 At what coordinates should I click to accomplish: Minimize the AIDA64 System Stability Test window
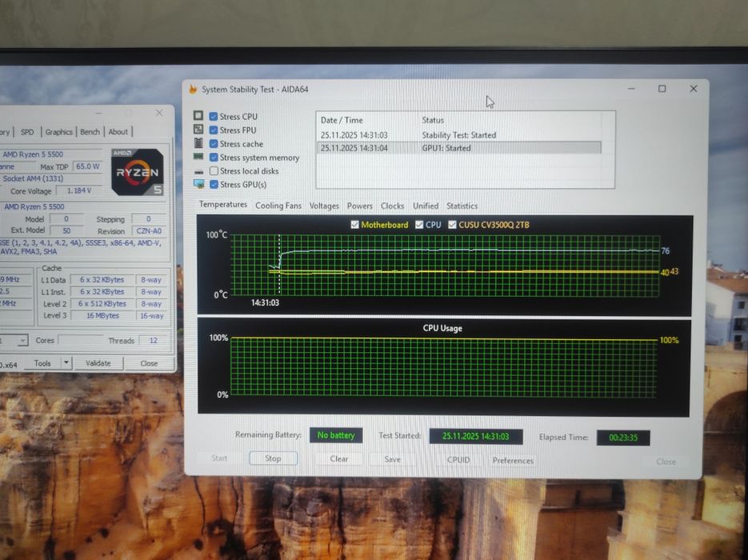tap(631, 89)
